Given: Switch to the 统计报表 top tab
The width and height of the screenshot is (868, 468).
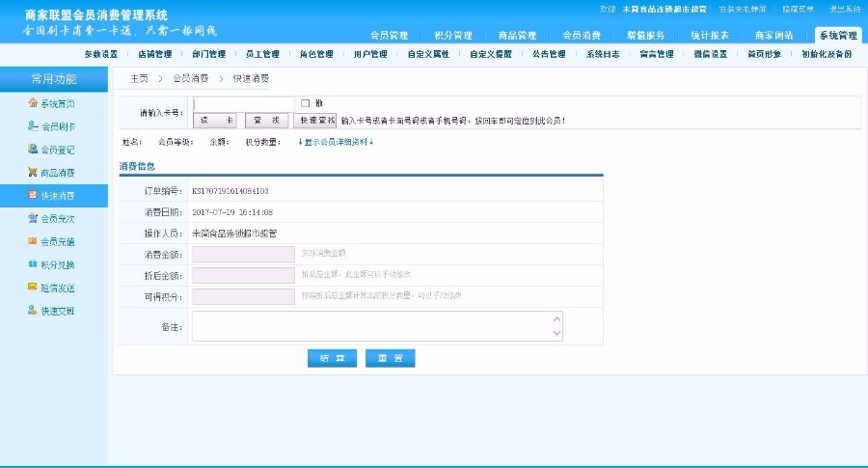Looking at the screenshot, I should (710, 36).
